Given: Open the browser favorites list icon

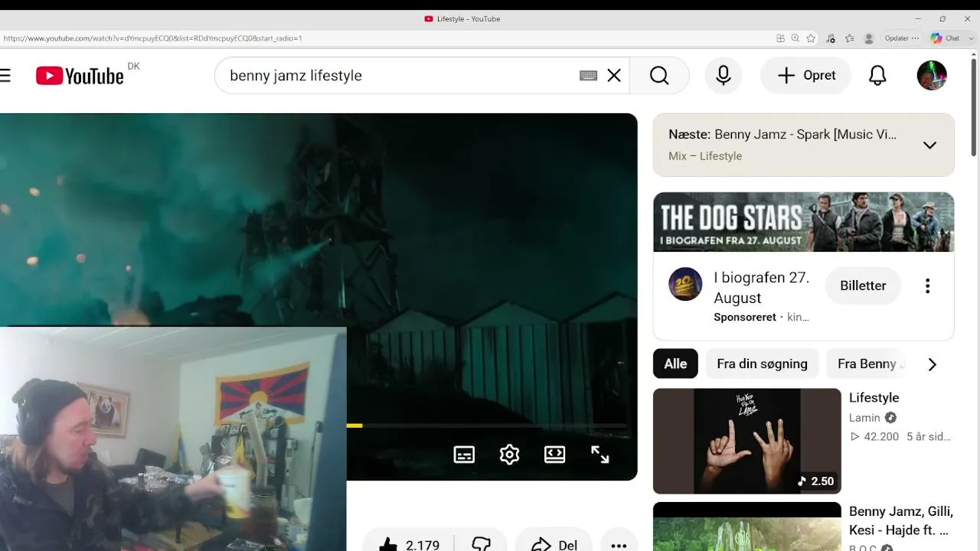Looking at the screenshot, I should click(x=849, y=38).
